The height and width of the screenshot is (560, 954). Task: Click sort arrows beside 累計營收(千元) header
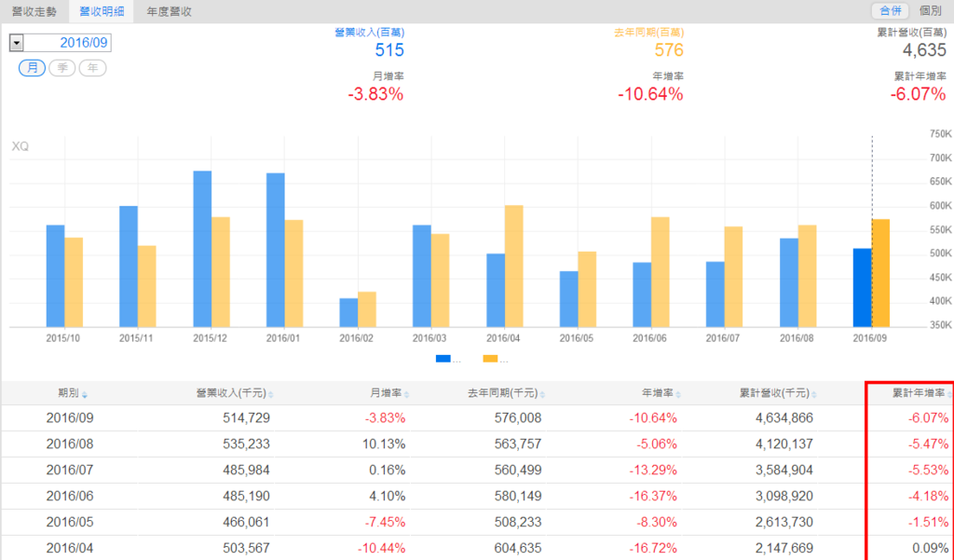click(814, 395)
